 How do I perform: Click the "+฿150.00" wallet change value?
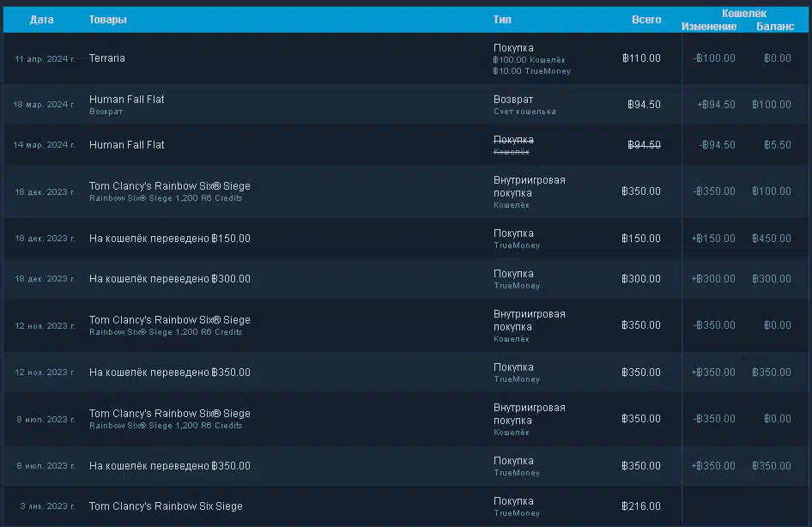[713, 239]
